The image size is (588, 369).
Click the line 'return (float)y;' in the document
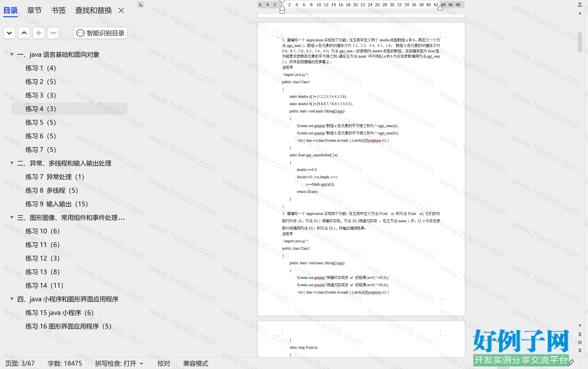click(308, 192)
